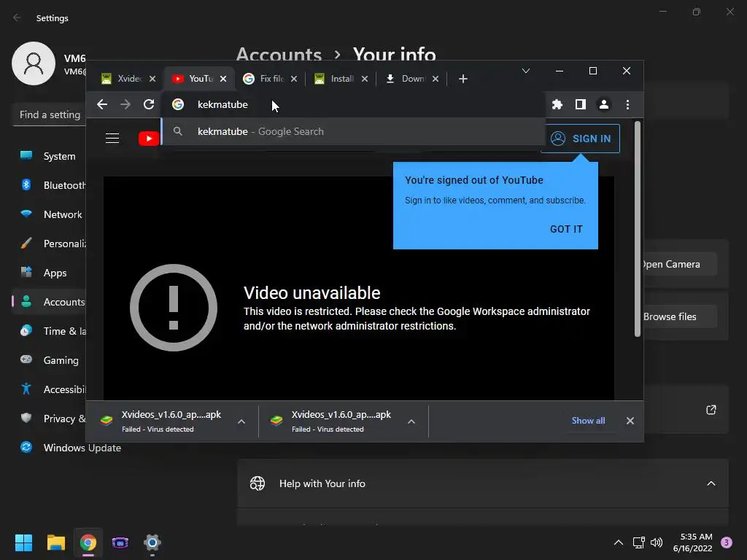The height and width of the screenshot is (560, 747).
Task: Switch to the Xvideos tab
Action: pyautogui.click(x=122, y=79)
